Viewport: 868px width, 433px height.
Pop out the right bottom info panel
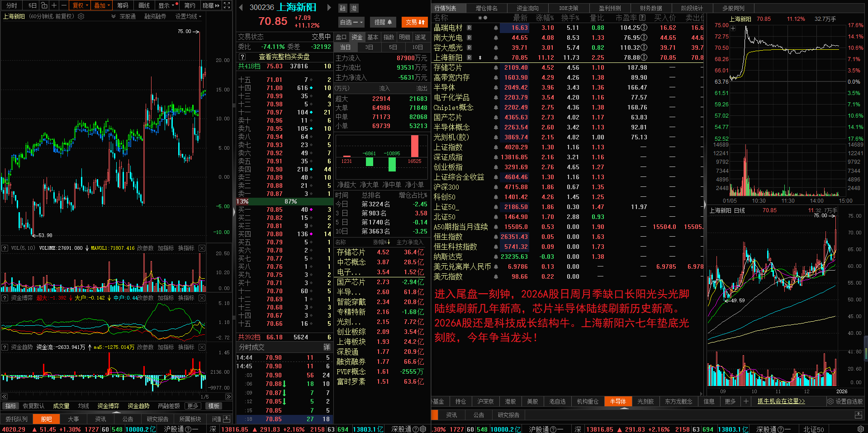[x=858, y=414]
